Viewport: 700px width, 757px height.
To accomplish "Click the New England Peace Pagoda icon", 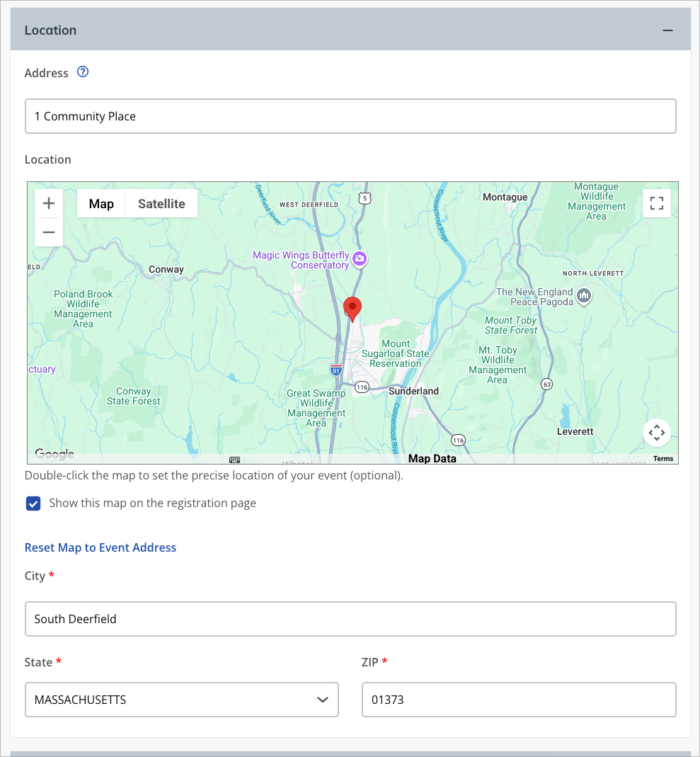I will (584, 295).
